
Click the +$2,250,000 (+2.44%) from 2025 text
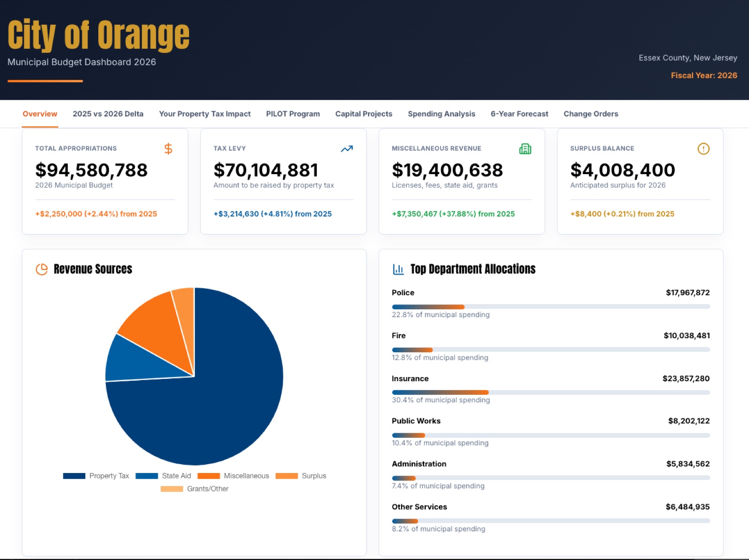tap(96, 214)
